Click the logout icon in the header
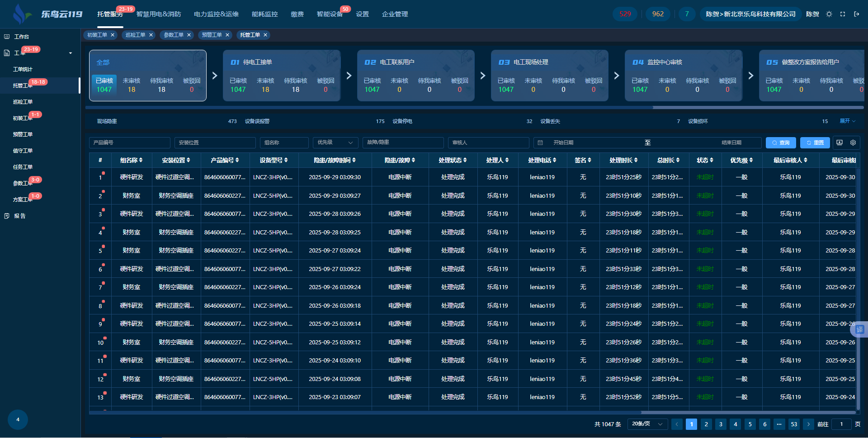The width and height of the screenshot is (868, 438). 856,14
